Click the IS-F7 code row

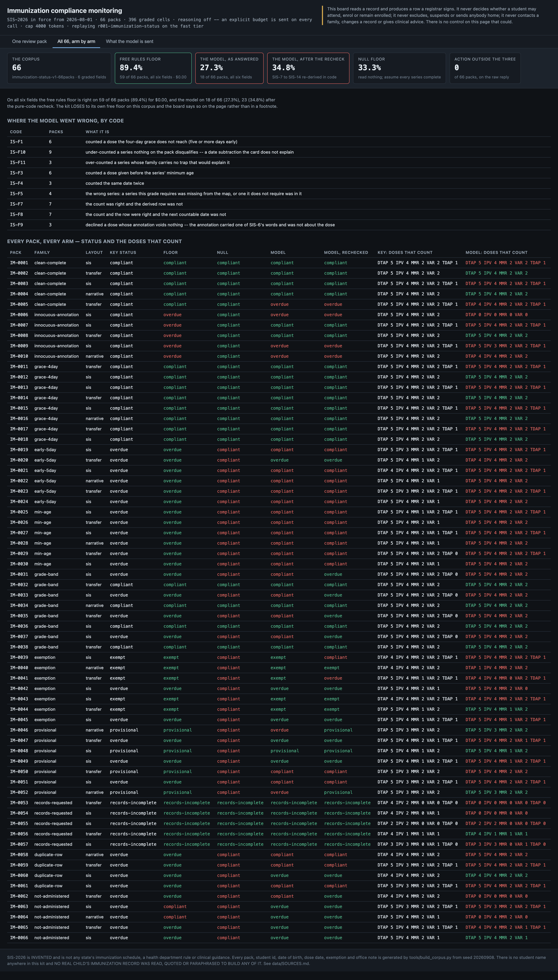tap(279, 204)
